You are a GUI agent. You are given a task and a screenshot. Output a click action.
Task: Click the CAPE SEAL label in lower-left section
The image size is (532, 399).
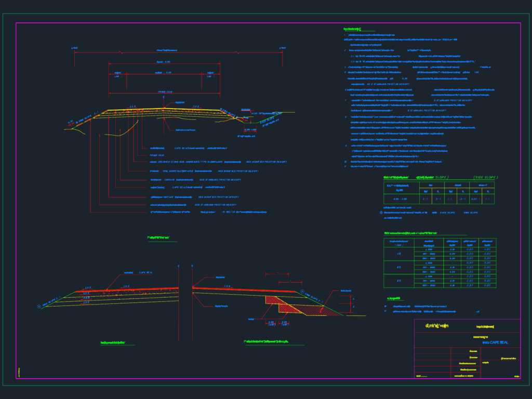coord(146,273)
